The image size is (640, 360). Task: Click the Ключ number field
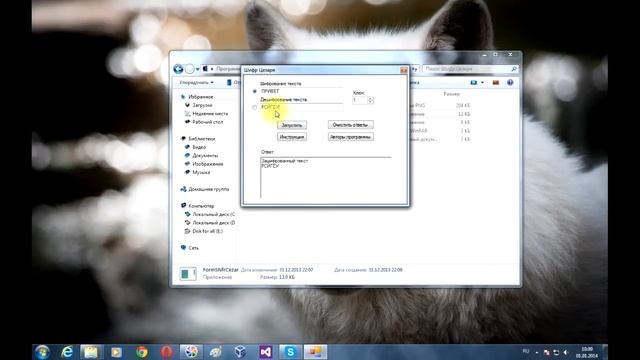click(x=360, y=100)
